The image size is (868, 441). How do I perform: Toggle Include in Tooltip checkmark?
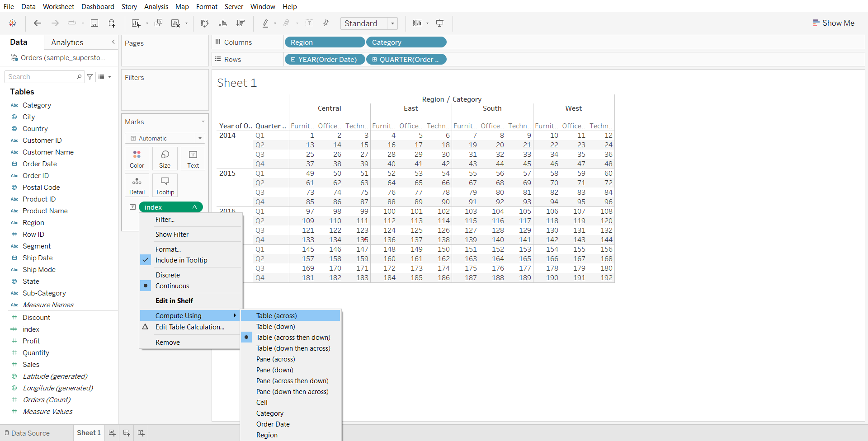(x=181, y=260)
